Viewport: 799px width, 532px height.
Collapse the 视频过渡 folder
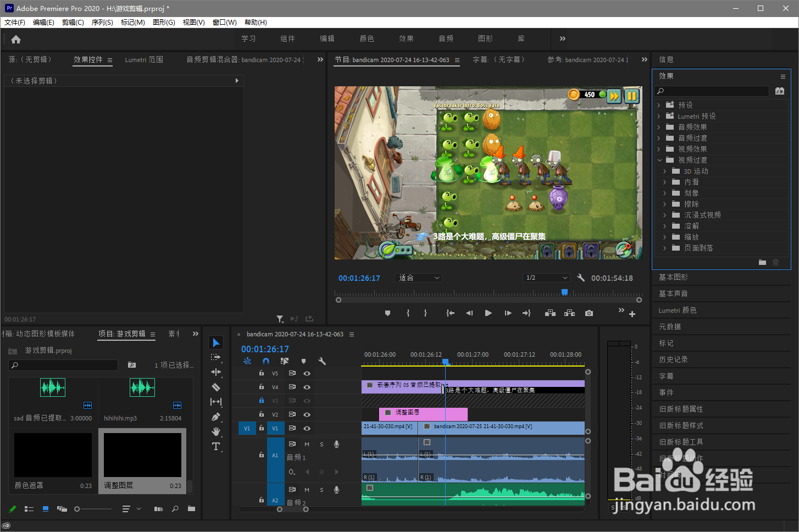click(x=659, y=160)
